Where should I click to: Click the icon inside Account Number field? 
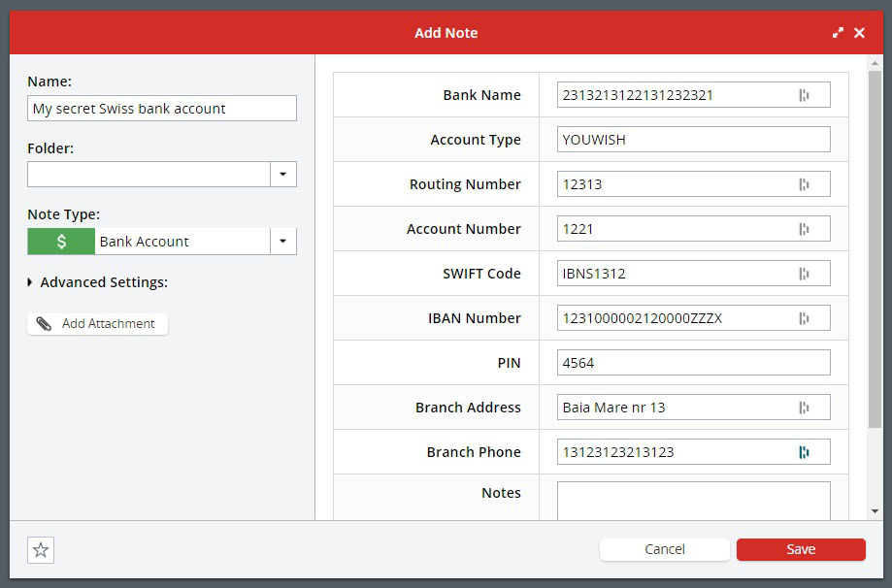tap(804, 229)
